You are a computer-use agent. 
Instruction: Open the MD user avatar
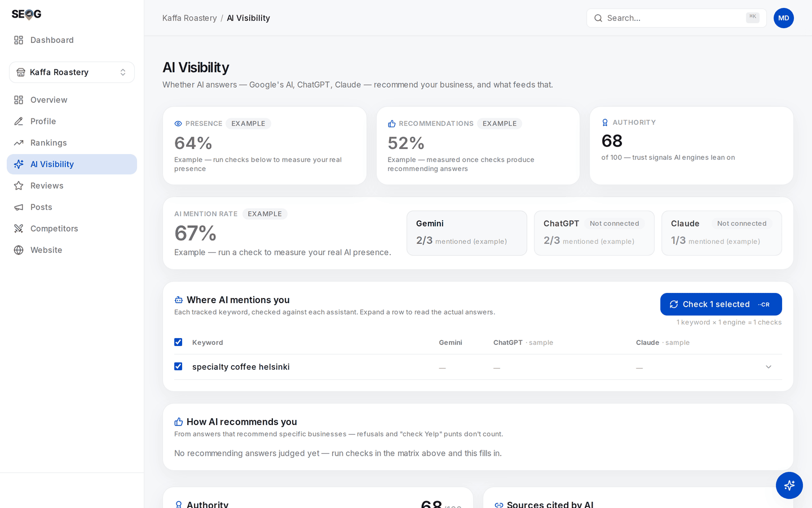pyautogui.click(x=784, y=18)
